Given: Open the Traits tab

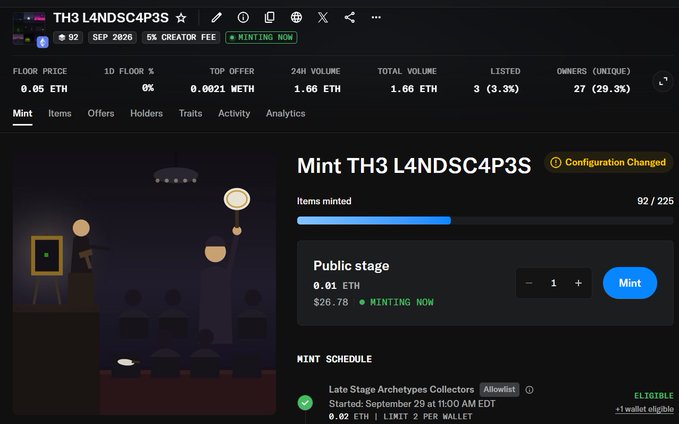Looking at the screenshot, I should (x=191, y=113).
